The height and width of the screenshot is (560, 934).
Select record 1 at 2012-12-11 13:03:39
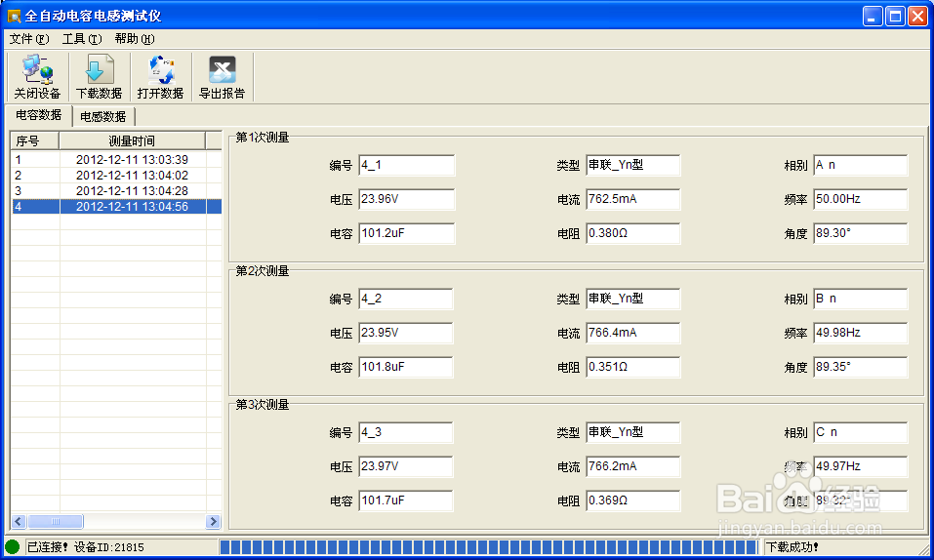[x=116, y=160]
